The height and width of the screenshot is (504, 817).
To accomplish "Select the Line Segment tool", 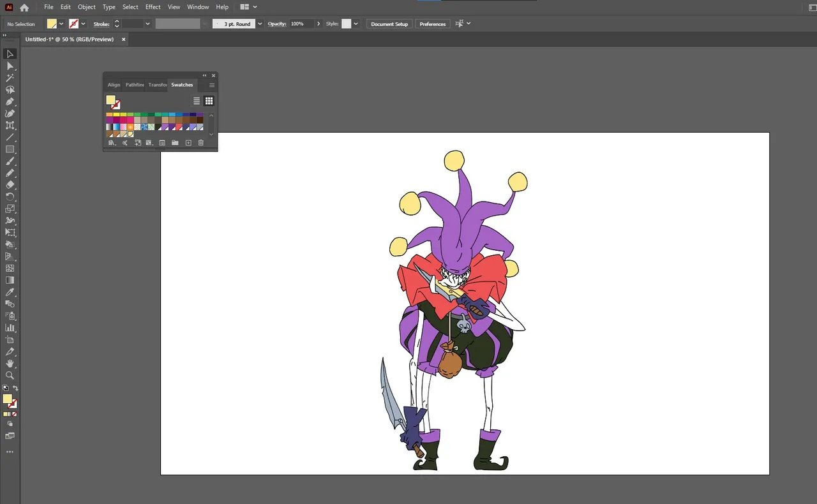I will point(10,137).
